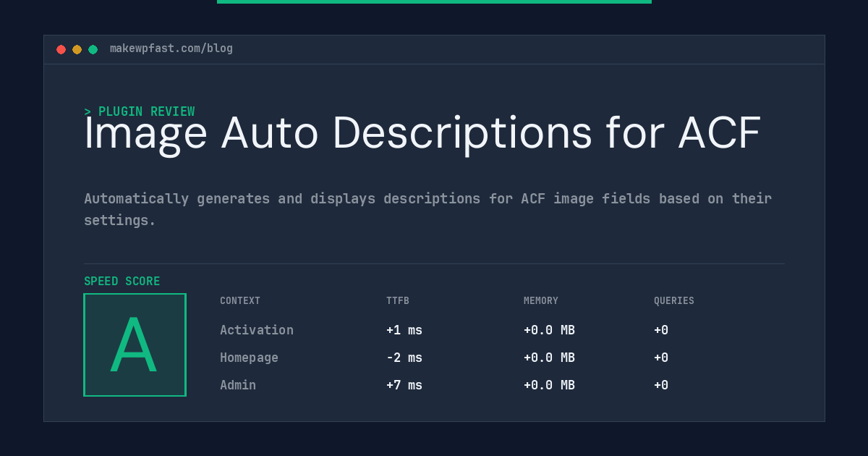Click the red window dot
Screen dimensions: 868x456
(x=61, y=49)
